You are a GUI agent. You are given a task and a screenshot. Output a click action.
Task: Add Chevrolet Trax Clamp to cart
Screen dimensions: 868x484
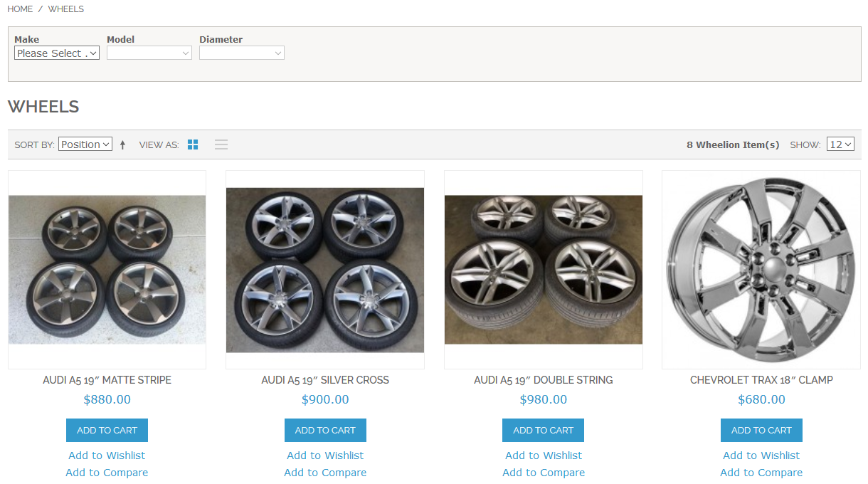click(x=761, y=430)
